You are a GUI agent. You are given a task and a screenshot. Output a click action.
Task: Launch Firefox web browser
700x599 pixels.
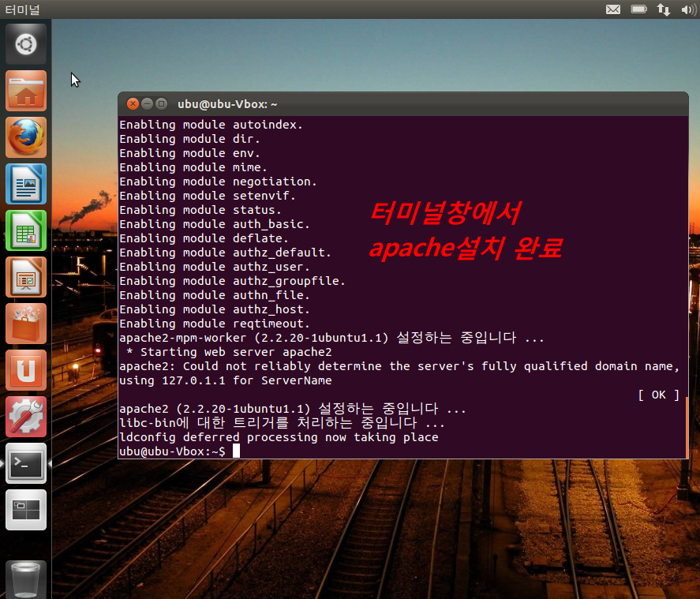click(26, 138)
